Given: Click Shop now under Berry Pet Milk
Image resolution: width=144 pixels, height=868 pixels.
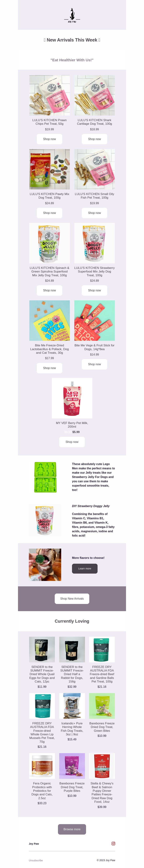Looking at the screenshot, I should click(x=72, y=442).
